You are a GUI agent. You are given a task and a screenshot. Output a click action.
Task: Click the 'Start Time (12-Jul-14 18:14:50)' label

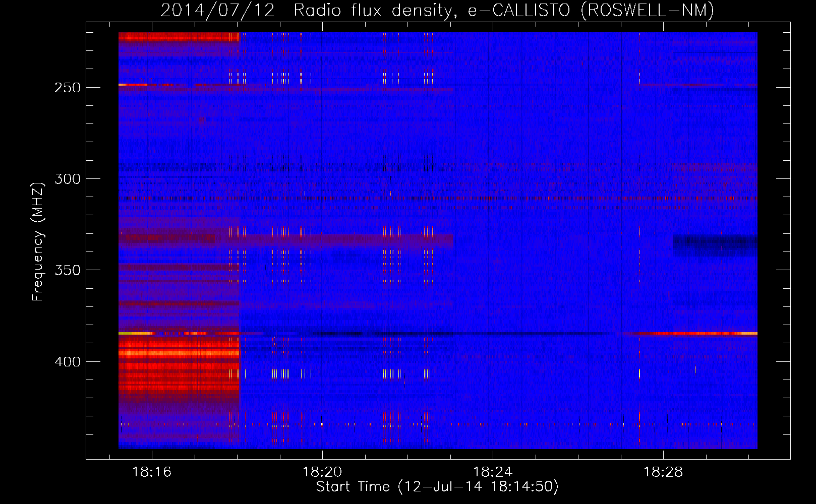(437, 487)
